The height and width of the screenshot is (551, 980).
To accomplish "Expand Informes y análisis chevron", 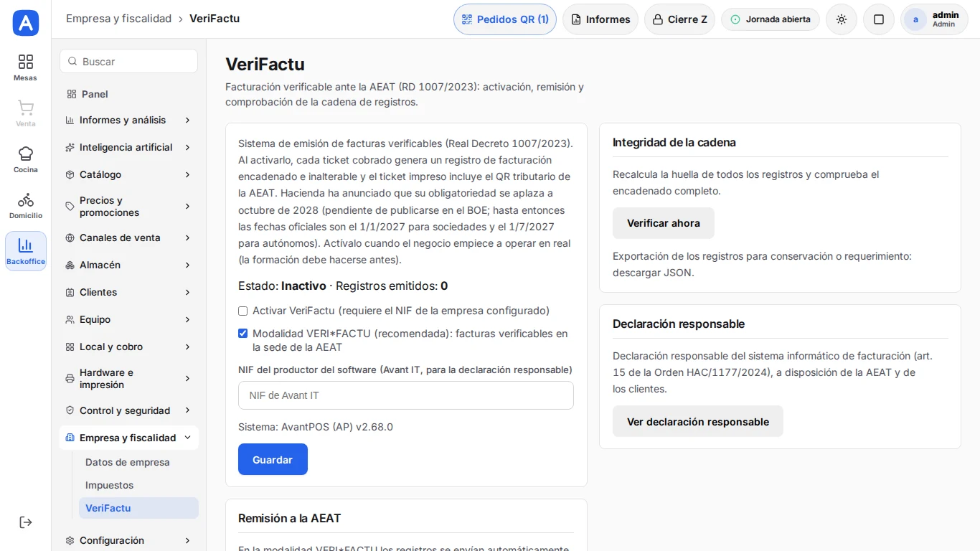I will [187, 121].
